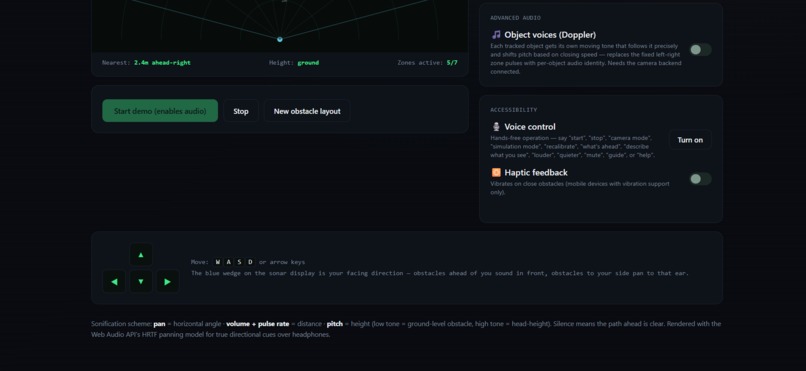The height and width of the screenshot is (371, 806).
Task: Click the Zones active value "5/7"
Action: tap(452, 63)
